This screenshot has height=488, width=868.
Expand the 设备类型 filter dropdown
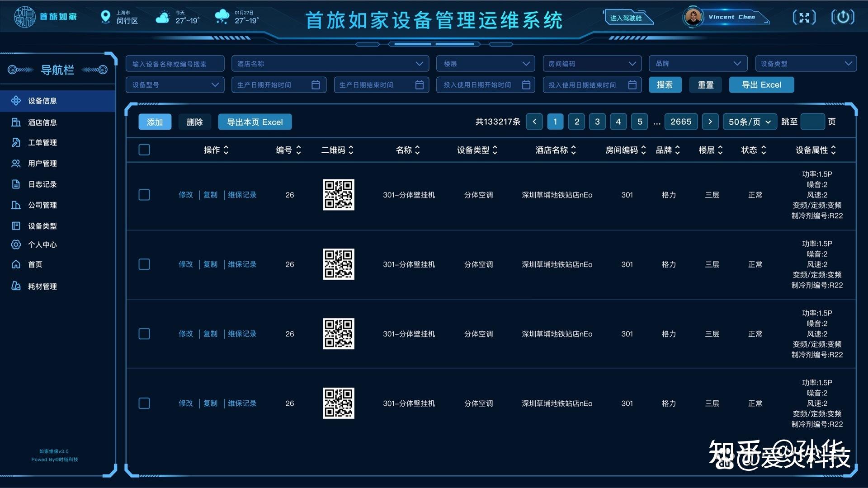pyautogui.click(x=806, y=64)
